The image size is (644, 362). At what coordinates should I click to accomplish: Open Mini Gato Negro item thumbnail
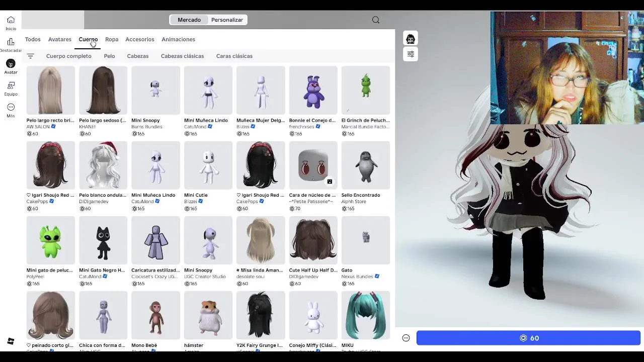click(103, 240)
